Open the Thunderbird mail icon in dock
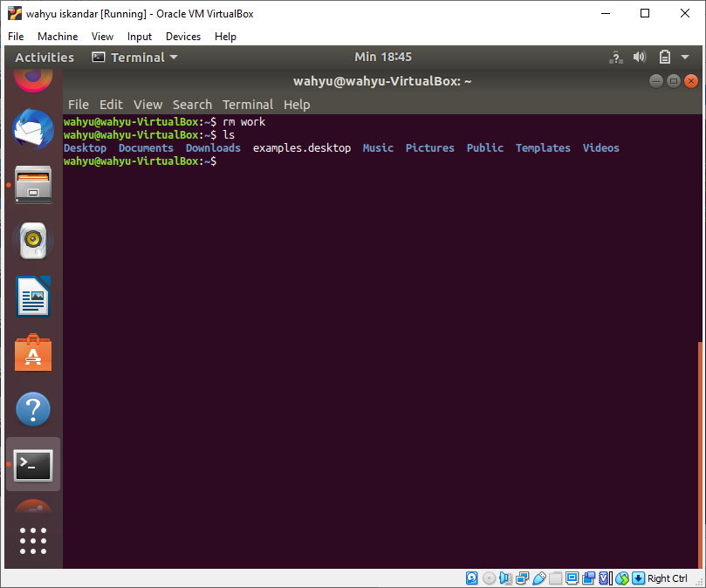Viewport: 706px width, 588px height. click(33, 129)
